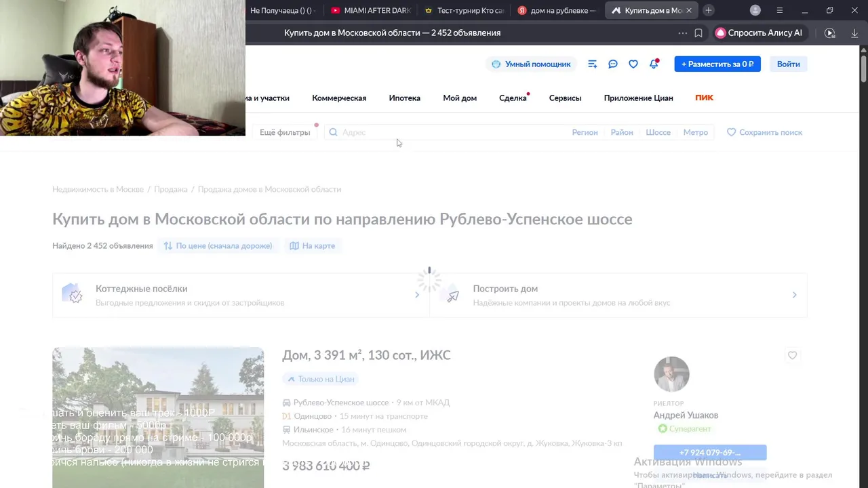Bookmark this page in the browser
Viewport: 868px width, 488px height.
(698, 33)
